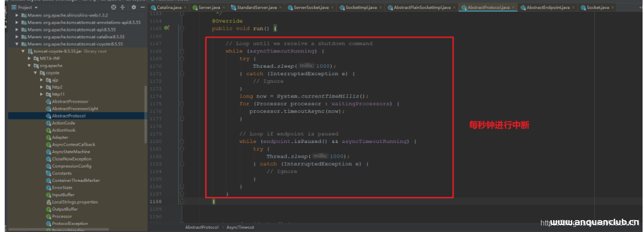The height and width of the screenshot is (232, 644).
Task: Open Project panel settings gear
Action: click(x=134, y=8)
